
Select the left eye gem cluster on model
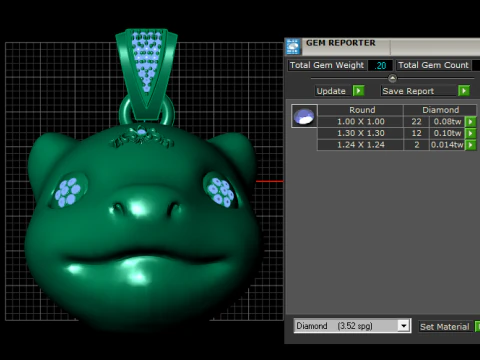pos(68,192)
